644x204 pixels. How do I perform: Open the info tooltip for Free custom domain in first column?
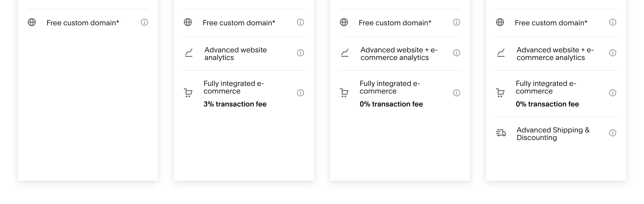coord(144,22)
